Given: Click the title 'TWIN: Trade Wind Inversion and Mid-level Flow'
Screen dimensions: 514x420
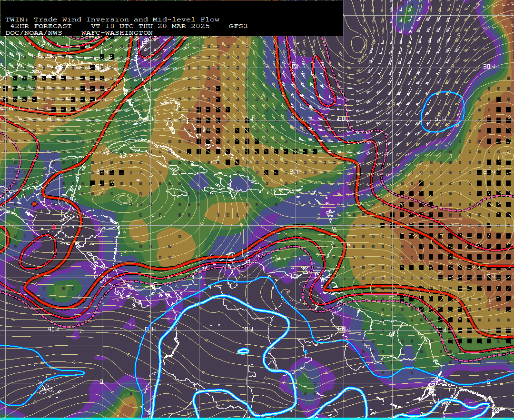Looking at the screenshot, I should click(x=112, y=20).
